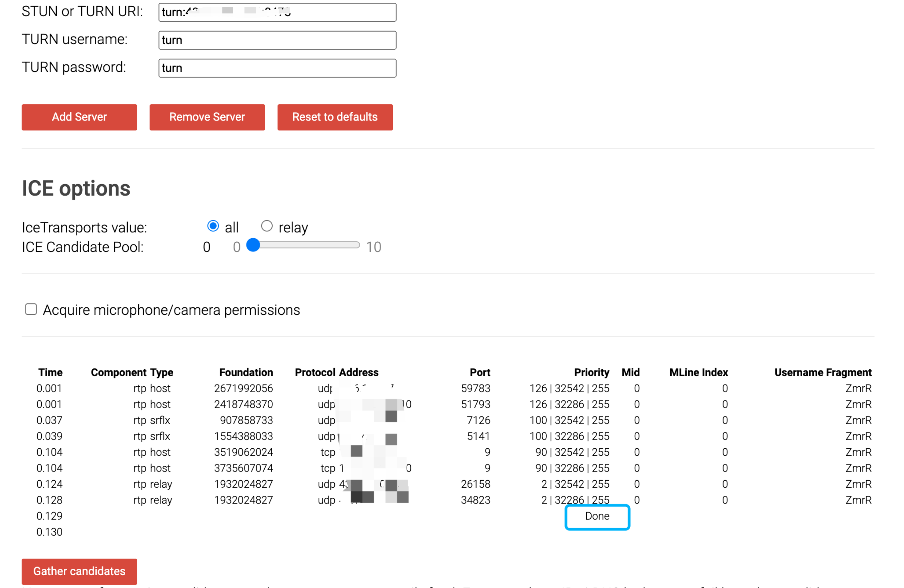Click the Time column header

point(50,373)
